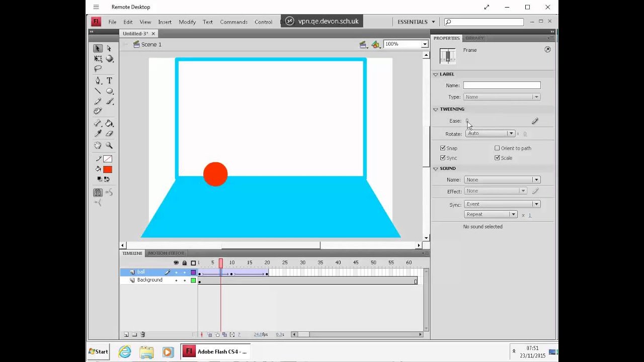This screenshot has width=644, height=362.
Task: Select the Pencil tool
Action: click(x=98, y=101)
